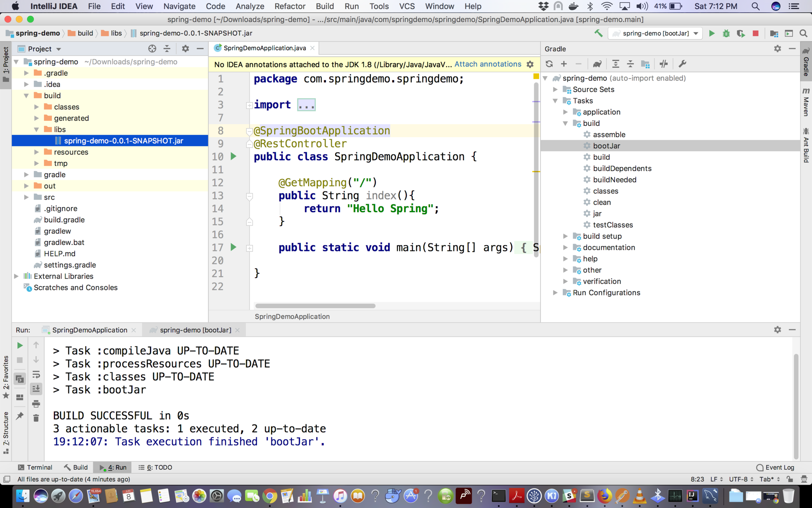The height and width of the screenshot is (508, 812).
Task: Click the Build project hammer icon
Action: coord(598,33)
